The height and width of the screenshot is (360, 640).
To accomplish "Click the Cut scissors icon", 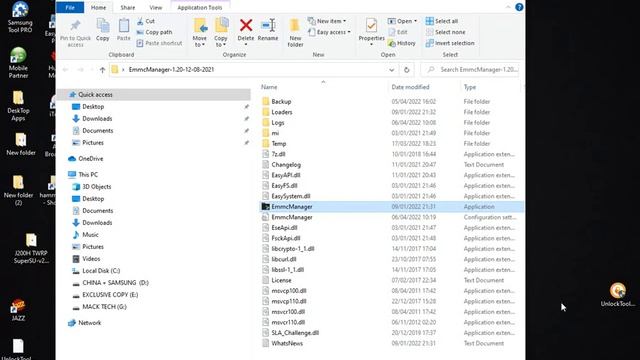I will tap(140, 21).
